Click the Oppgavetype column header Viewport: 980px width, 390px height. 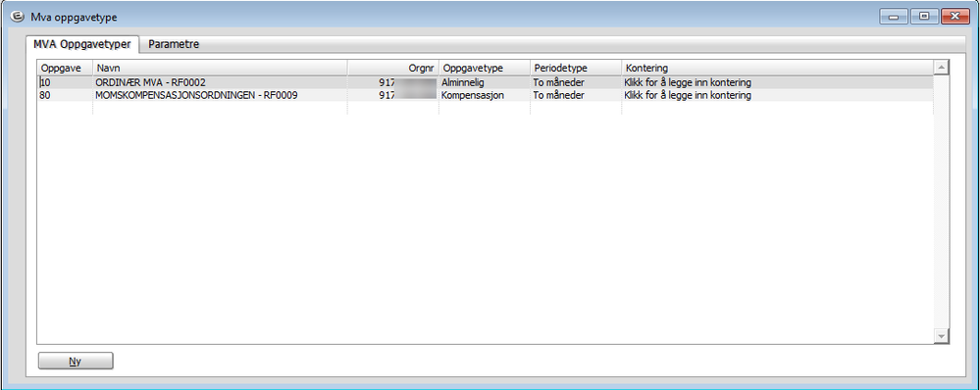[x=485, y=68]
